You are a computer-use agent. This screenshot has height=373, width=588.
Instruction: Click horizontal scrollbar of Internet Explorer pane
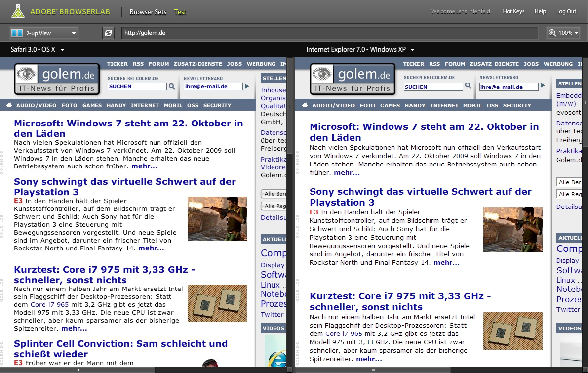point(373,370)
